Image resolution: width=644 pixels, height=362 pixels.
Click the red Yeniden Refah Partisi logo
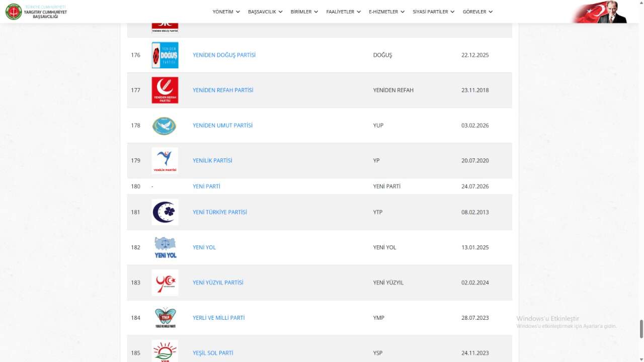pyautogui.click(x=165, y=90)
